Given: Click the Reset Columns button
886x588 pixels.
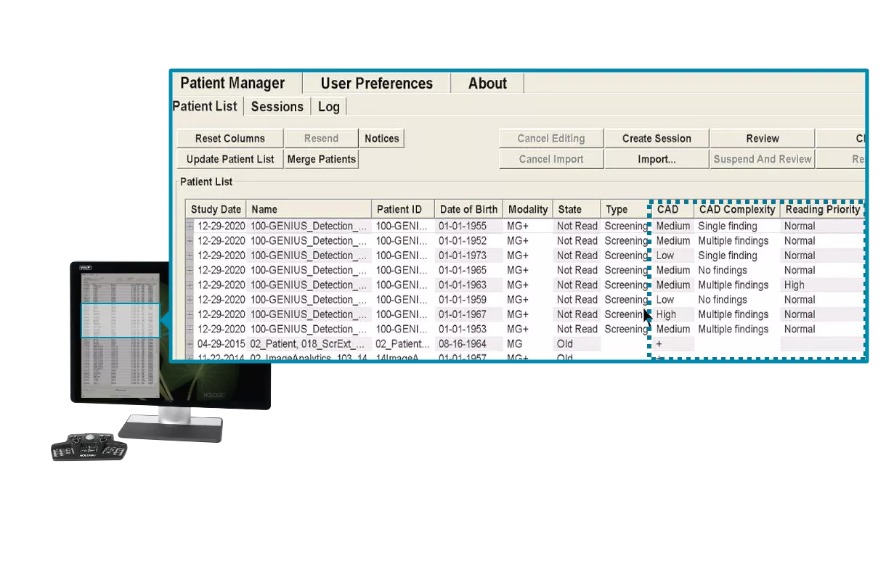Looking at the screenshot, I should [x=229, y=138].
